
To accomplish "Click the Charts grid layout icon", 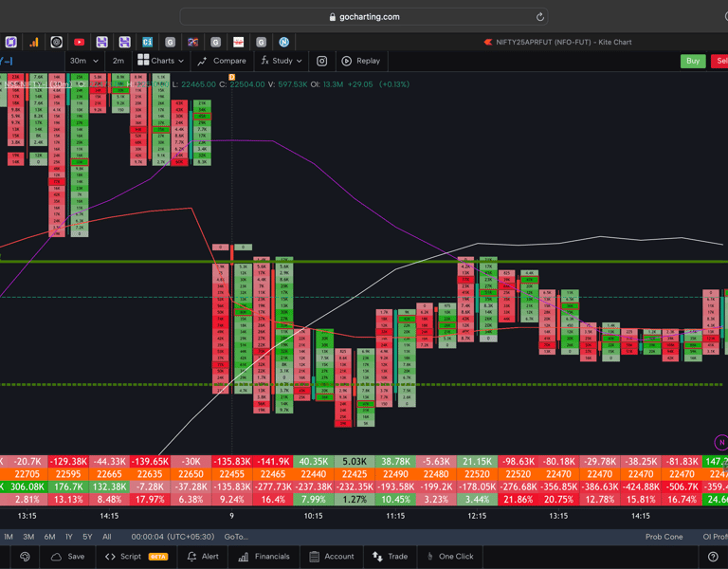I will click(x=143, y=60).
